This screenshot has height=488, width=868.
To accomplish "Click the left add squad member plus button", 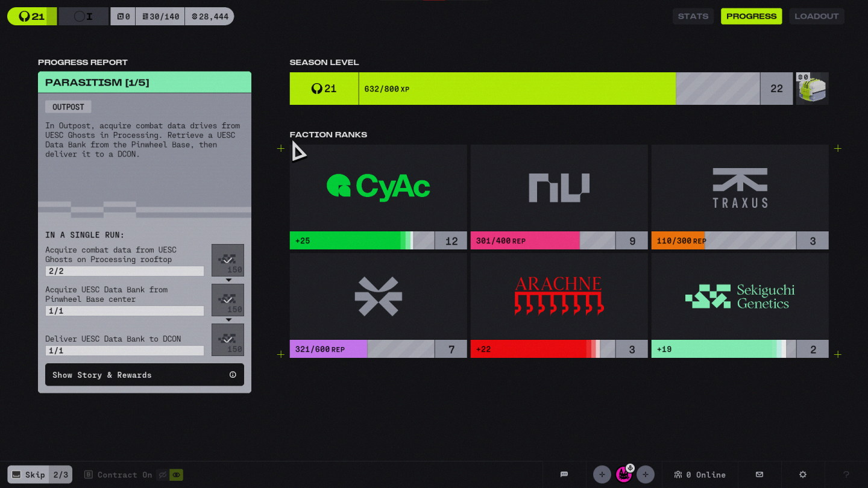I will [x=602, y=474].
